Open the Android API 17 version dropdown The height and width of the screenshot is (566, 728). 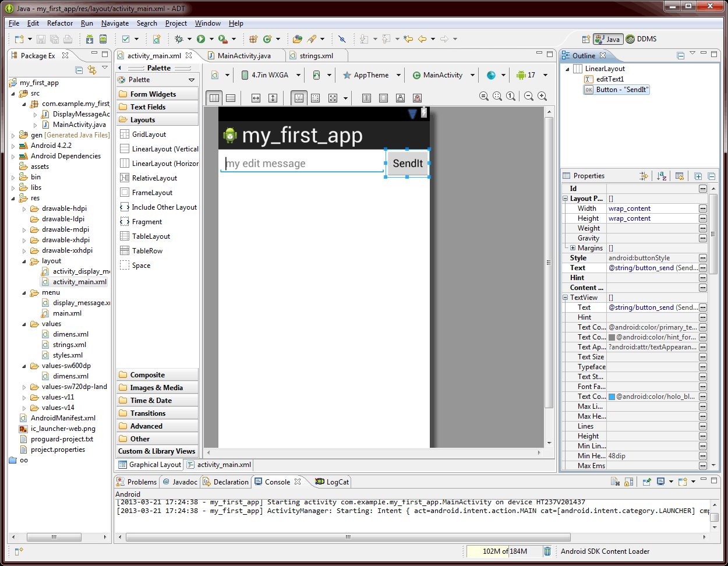532,75
